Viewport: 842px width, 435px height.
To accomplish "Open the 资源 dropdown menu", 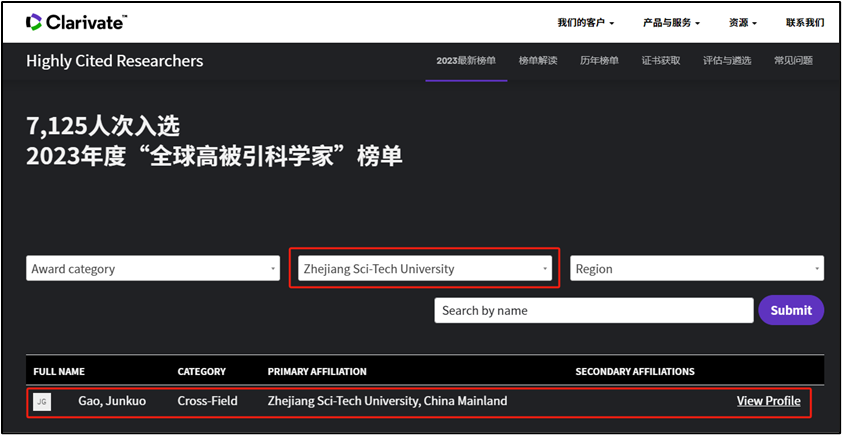I will pyautogui.click(x=743, y=22).
